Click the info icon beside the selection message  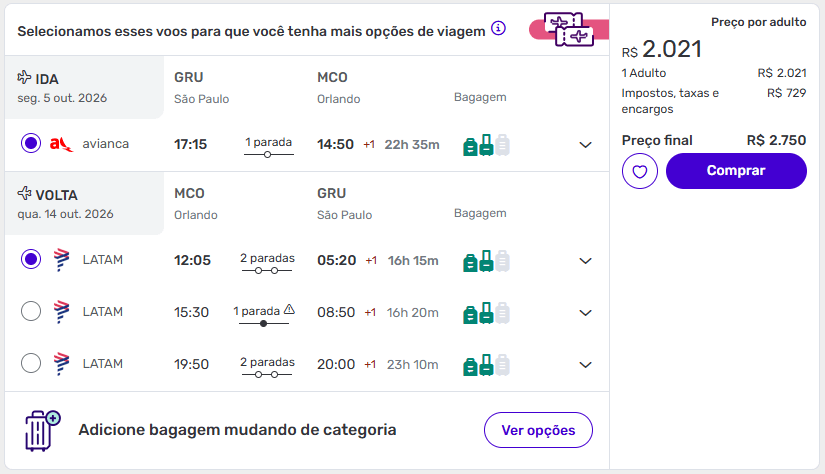point(498,28)
